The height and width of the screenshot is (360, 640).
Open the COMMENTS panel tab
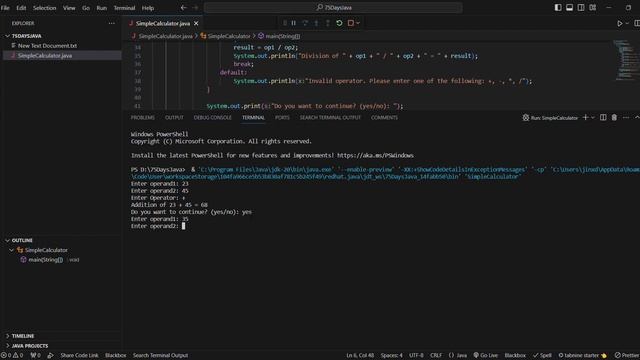coord(384,118)
